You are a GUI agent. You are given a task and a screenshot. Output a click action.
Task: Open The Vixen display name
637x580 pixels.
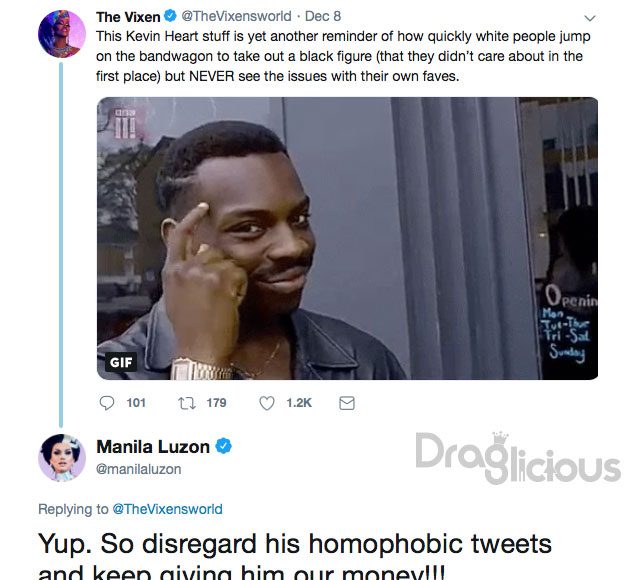coord(128,17)
